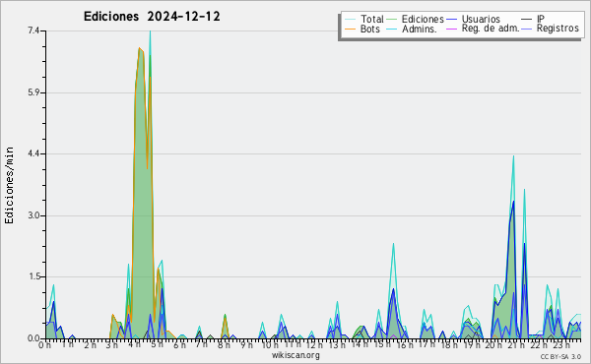
Task: Click the 'Ediciones/min' y-axis label
Action: tap(9, 185)
